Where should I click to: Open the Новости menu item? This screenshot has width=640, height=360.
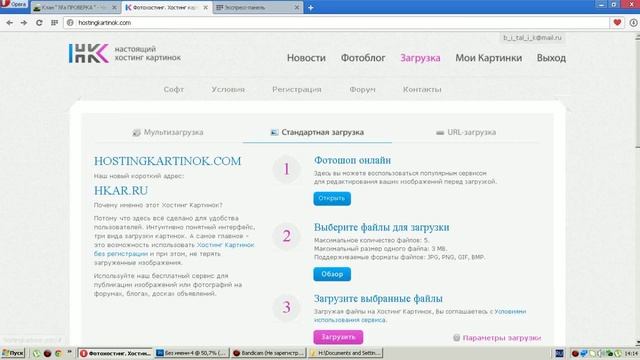click(306, 58)
